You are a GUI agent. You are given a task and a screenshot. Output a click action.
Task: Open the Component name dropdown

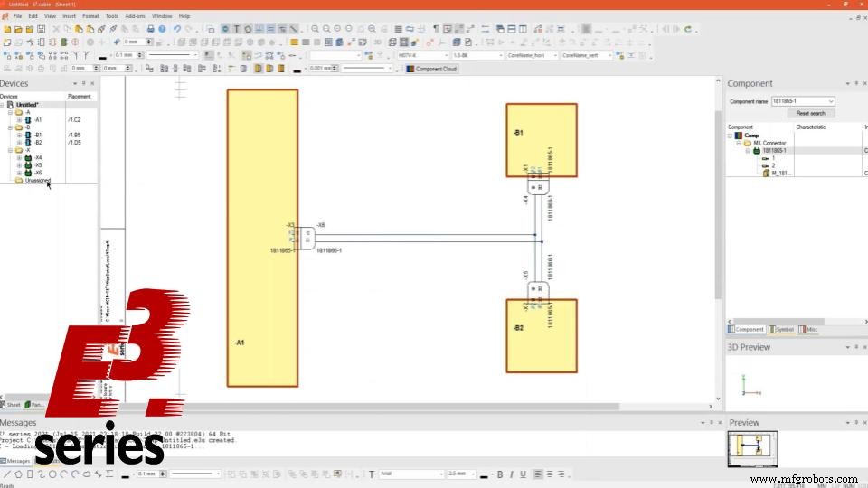point(830,101)
